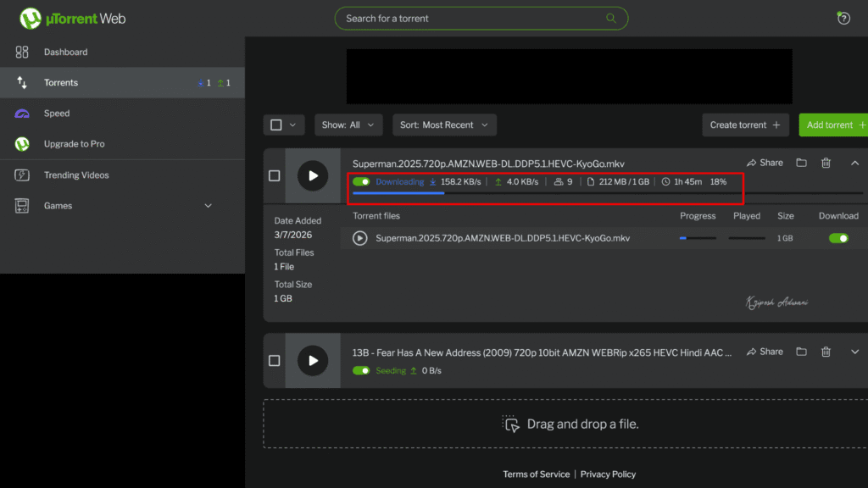Go to Dashboard in sidebar
The width and height of the screenshot is (868, 488).
[x=122, y=52]
